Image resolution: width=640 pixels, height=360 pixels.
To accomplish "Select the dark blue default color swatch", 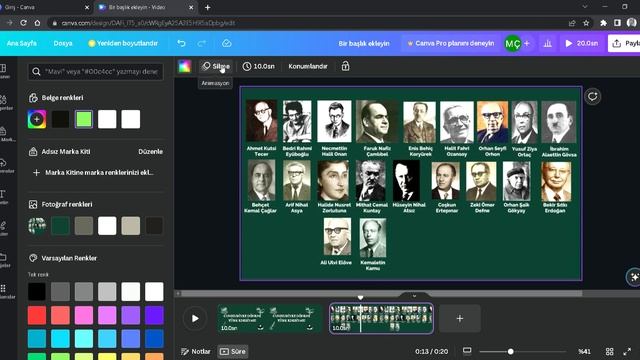I will pyautogui.click(x=154, y=339).
